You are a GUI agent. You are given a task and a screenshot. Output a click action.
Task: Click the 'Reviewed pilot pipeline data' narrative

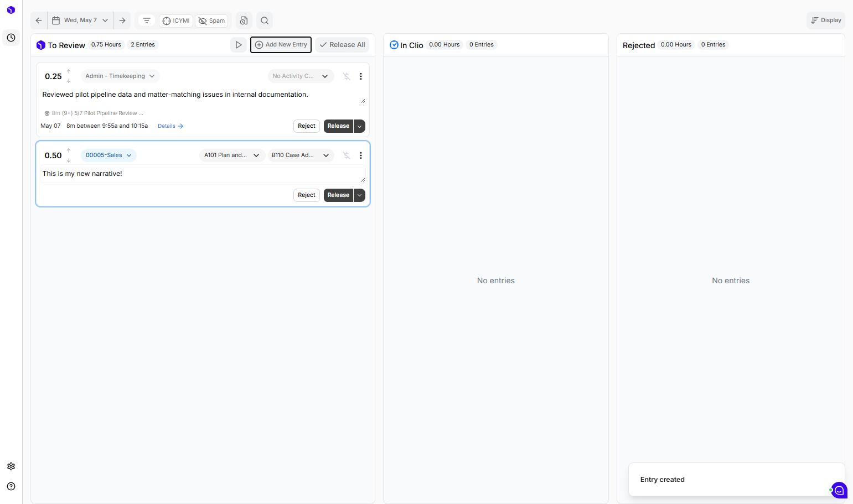pyautogui.click(x=203, y=95)
